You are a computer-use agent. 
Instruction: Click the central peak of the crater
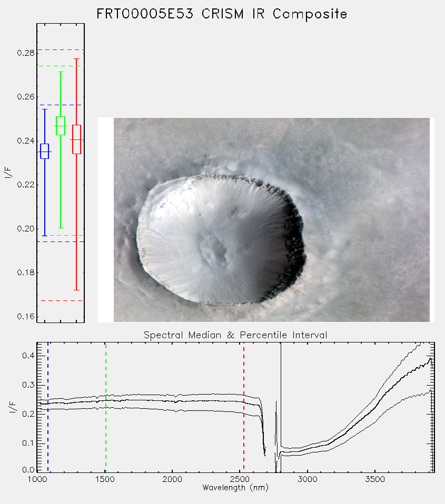[213, 250]
